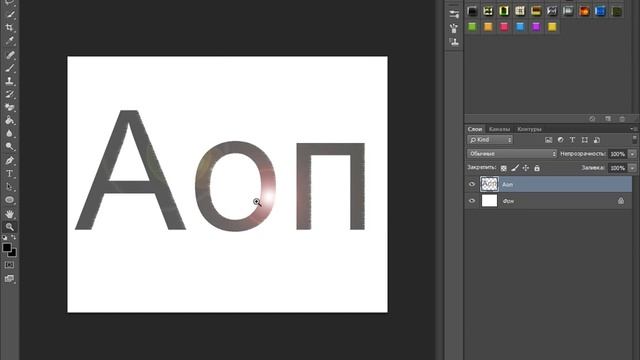
Task: Toggle adjustment layer filter
Action: pos(560,140)
